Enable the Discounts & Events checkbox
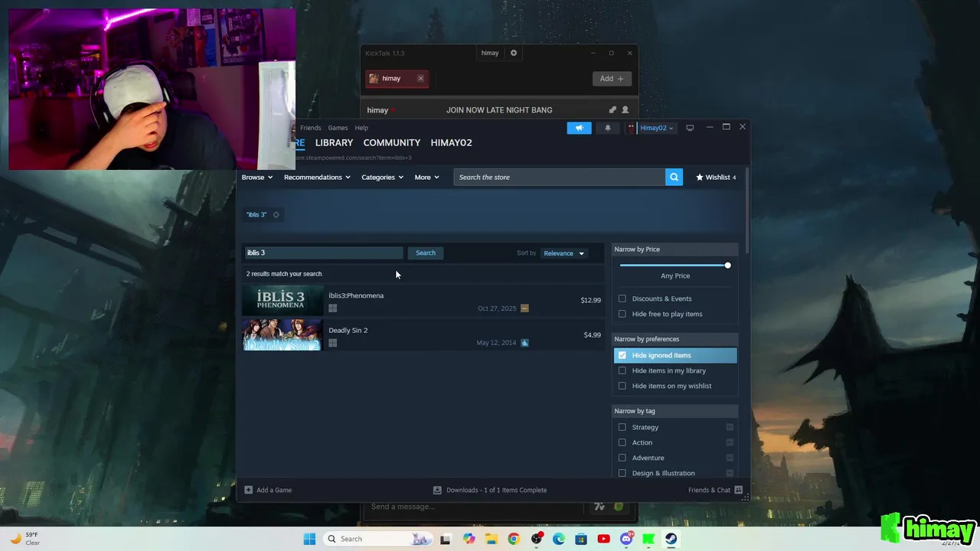The height and width of the screenshot is (551, 980). click(622, 298)
